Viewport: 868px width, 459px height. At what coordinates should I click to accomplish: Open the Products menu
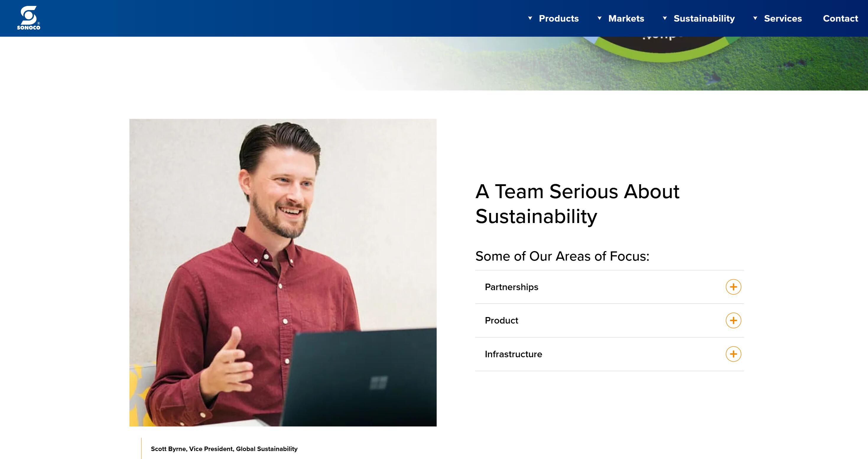(x=559, y=19)
